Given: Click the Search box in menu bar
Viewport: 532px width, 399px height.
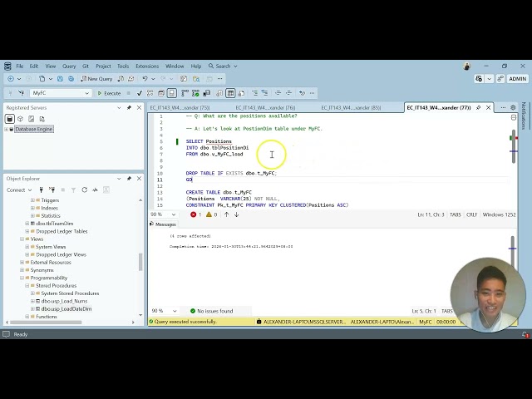Looking at the screenshot, I should point(223,66).
